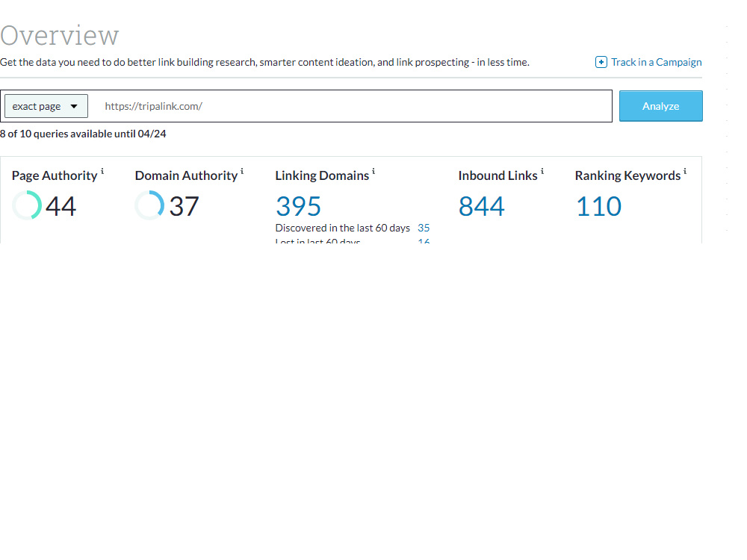The height and width of the screenshot is (560, 747).
Task: Open the Inbound Links info icon
Action: [x=542, y=171]
